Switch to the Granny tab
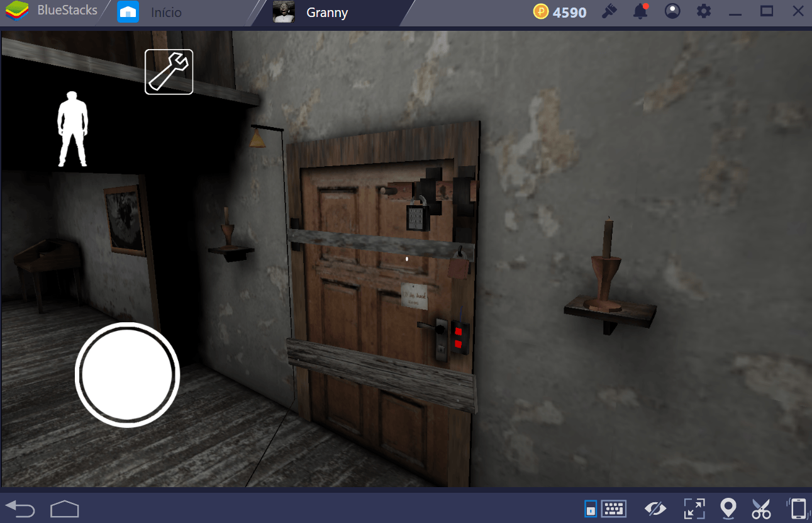 326,12
